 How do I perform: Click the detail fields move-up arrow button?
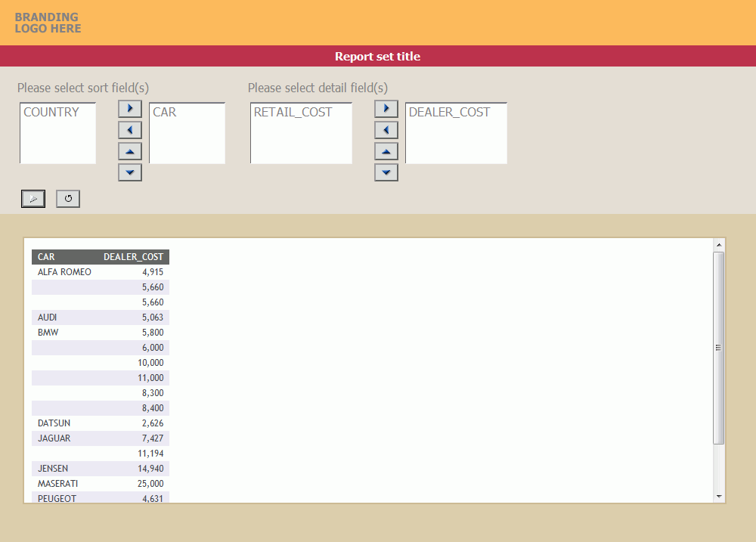tap(386, 151)
